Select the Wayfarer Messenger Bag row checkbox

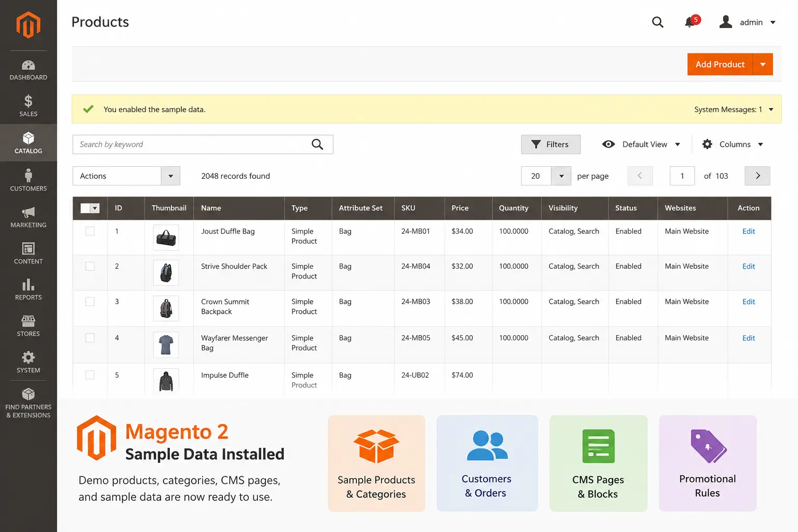point(90,338)
